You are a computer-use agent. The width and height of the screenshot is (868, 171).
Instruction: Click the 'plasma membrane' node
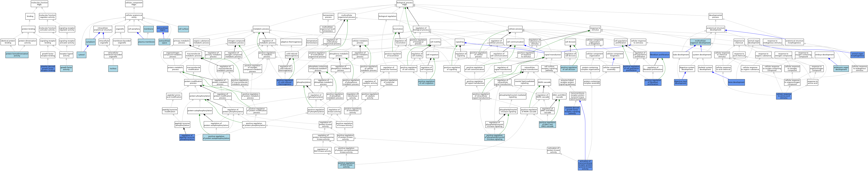tap(146, 42)
